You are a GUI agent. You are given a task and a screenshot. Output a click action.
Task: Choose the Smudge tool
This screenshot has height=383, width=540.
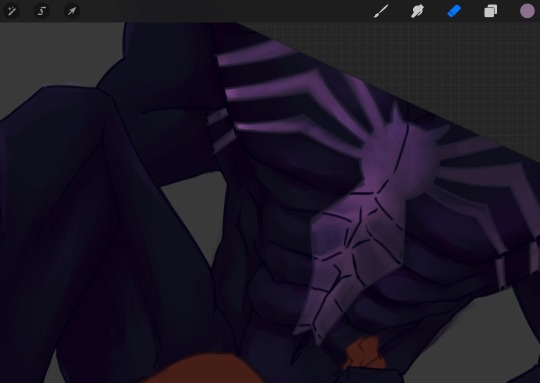pyautogui.click(x=417, y=11)
